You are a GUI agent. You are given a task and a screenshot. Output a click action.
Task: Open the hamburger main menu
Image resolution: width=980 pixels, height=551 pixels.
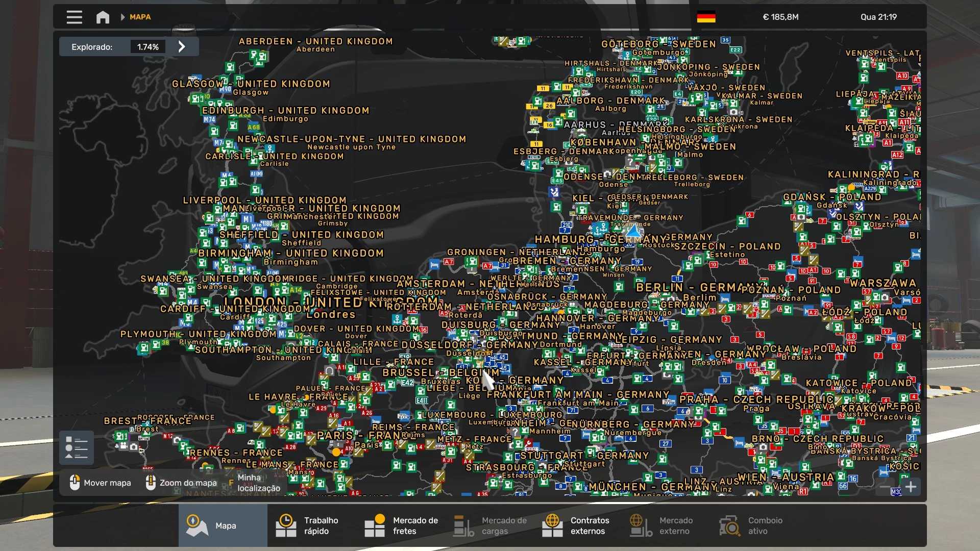(x=74, y=17)
